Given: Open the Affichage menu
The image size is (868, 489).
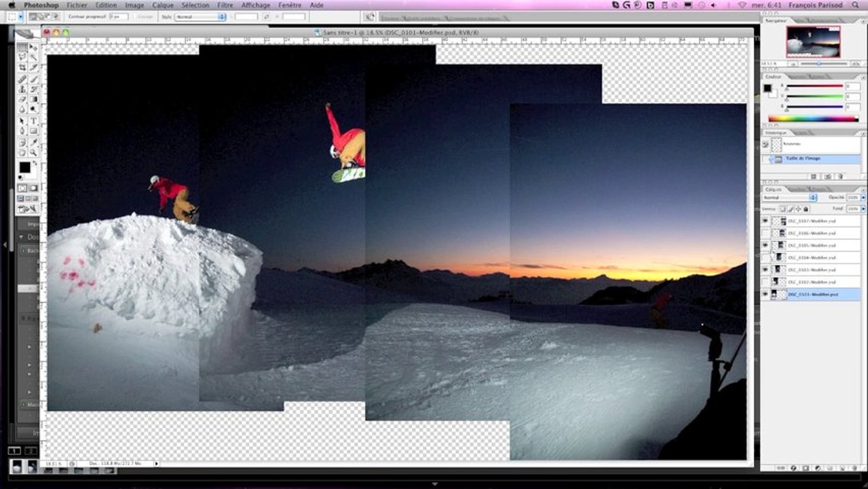Looking at the screenshot, I should pos(256,5).
